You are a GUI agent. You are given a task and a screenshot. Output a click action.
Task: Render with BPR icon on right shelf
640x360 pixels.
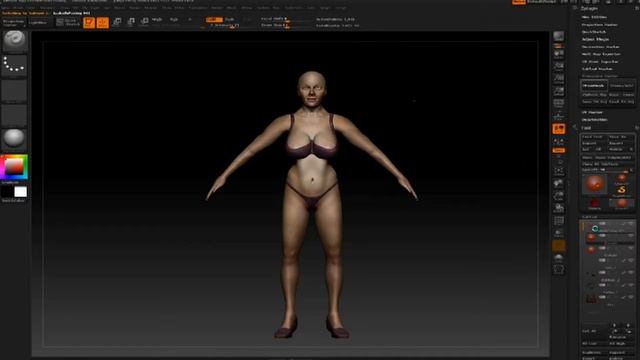pos(559,36)
